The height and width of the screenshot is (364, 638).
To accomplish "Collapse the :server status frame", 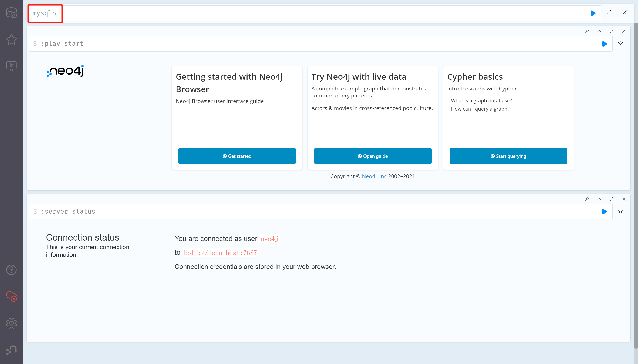I will click(x=599, y=199).
